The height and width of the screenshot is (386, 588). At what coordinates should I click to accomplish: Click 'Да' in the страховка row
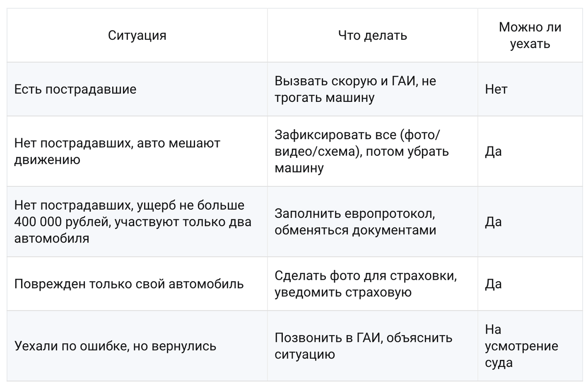coord(530,284)
